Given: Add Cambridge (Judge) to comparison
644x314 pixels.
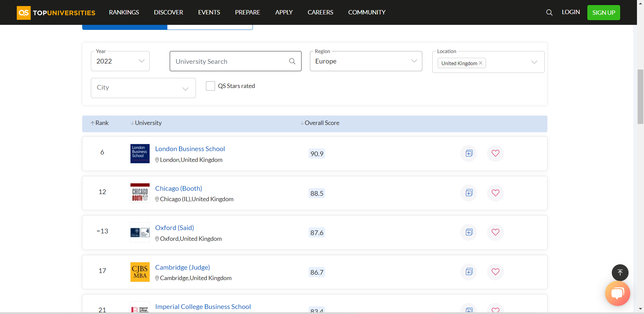Looking at the screenshot, I should tap(469, 272).
